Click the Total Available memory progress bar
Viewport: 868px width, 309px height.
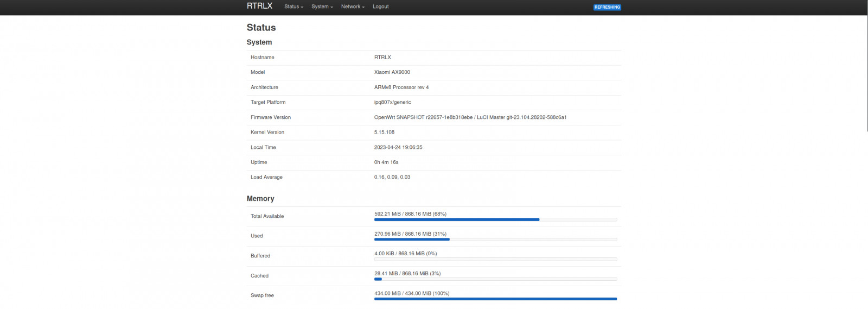(x=495, y=219)
